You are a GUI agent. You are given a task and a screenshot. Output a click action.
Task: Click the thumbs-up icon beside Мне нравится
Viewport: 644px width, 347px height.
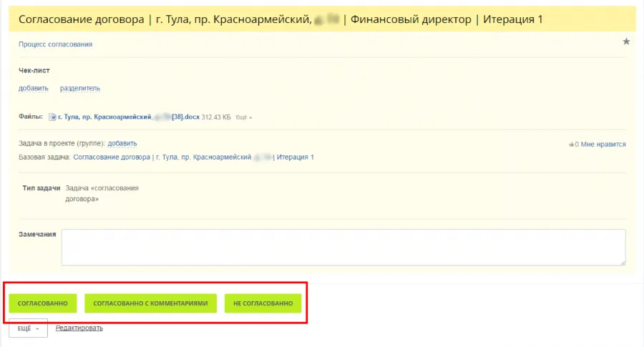(x=571, y=144)
